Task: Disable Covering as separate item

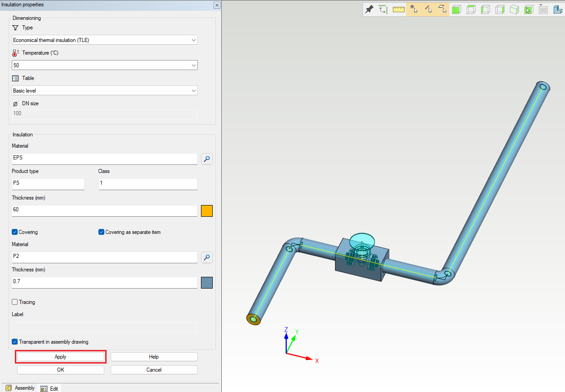Action: (x=102, y=232)
